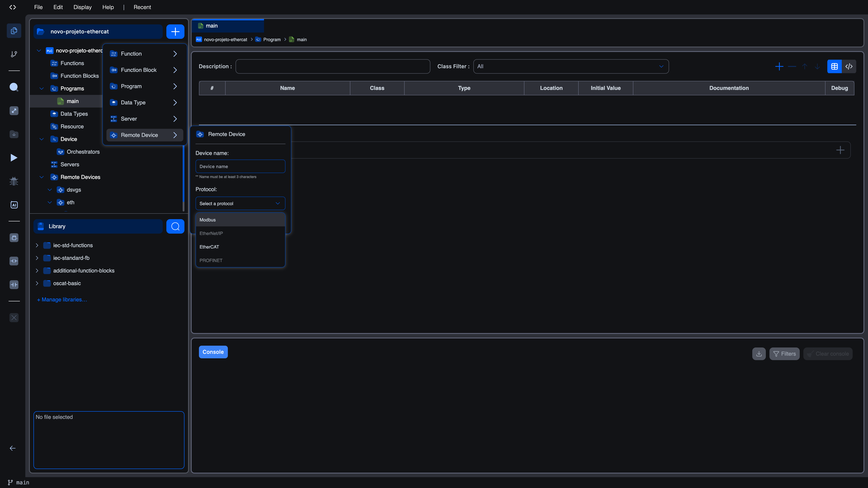Open the AI assistant icon

[x=14, y=205]
